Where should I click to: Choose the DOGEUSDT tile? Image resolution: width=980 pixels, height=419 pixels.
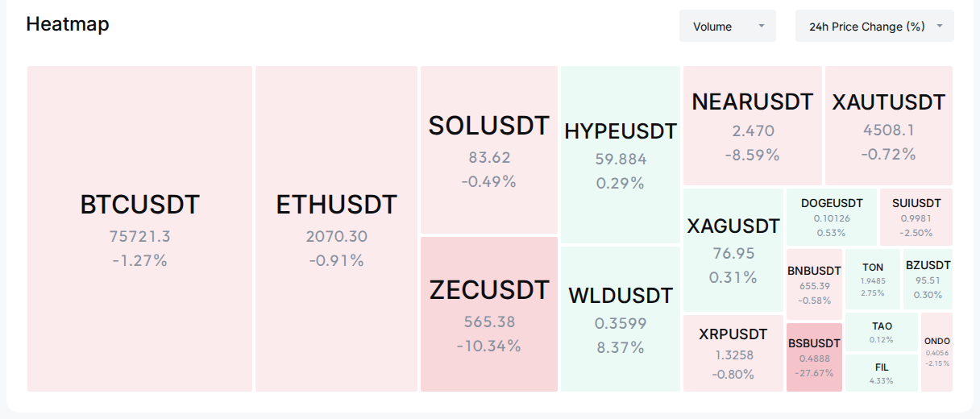(832, 218)
